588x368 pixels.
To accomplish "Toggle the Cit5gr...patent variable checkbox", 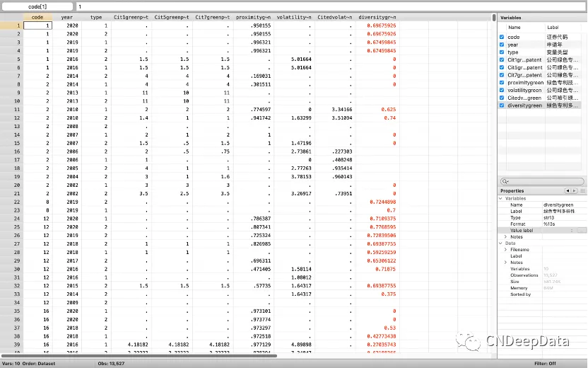I will (x=502, y=67).
